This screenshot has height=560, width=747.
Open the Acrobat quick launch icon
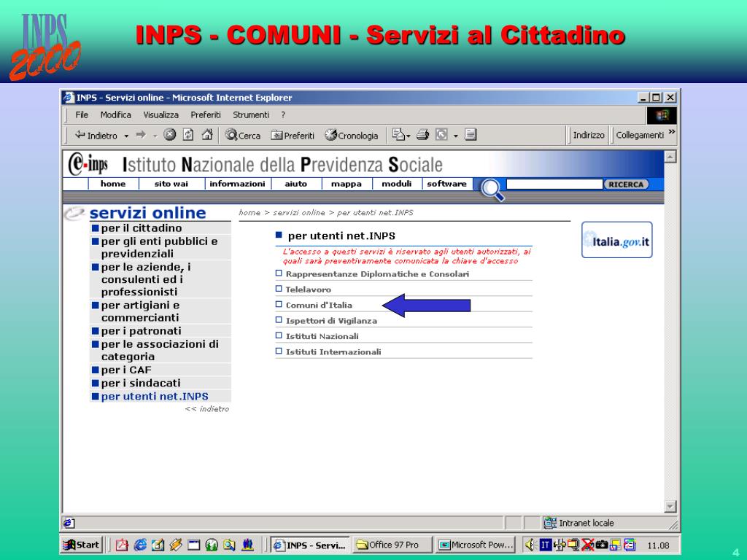pyautogui.click(x=122, y=545)
